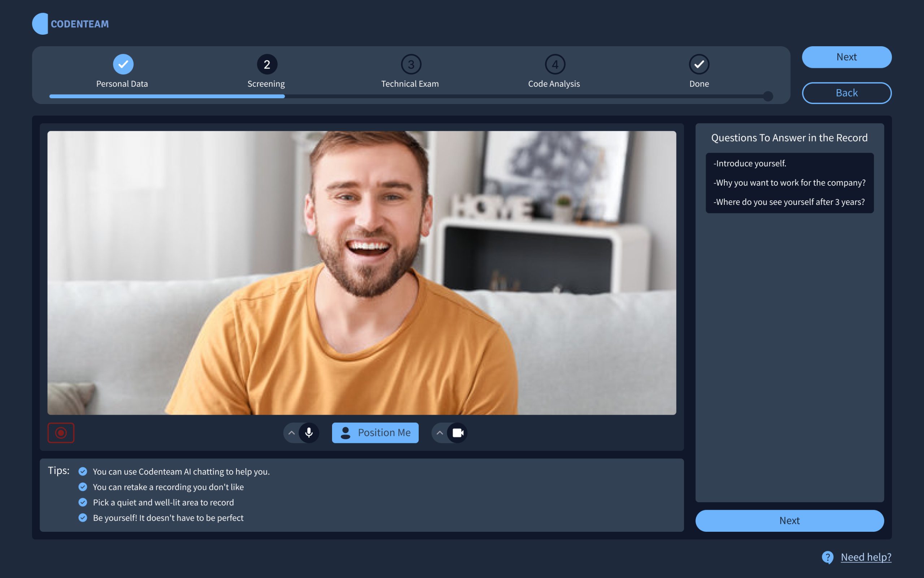Screen dimensions: 924x578
Task: Expand the camera options chevron
Action: coord(440,433)
